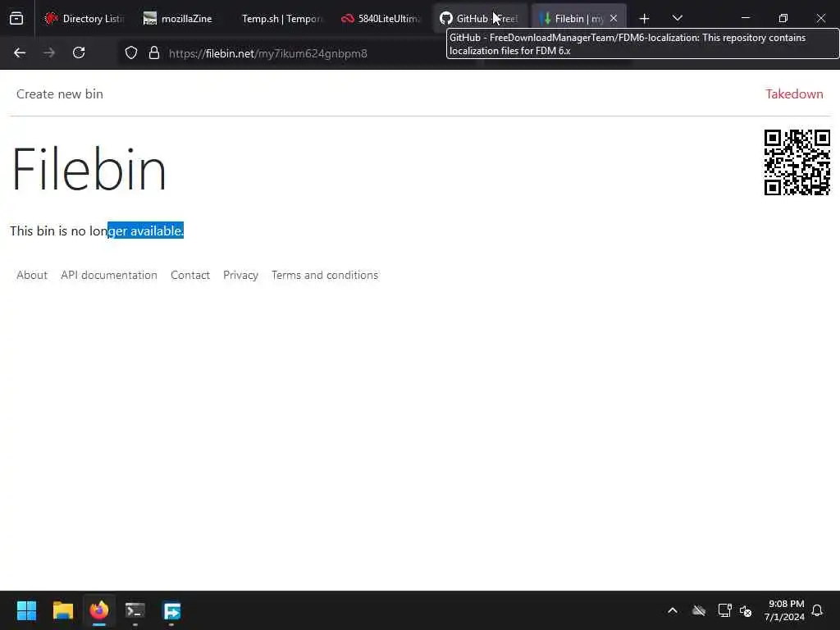The image size is (840, 630).
Task: Click the large Filebin heading
Action: 89,169
